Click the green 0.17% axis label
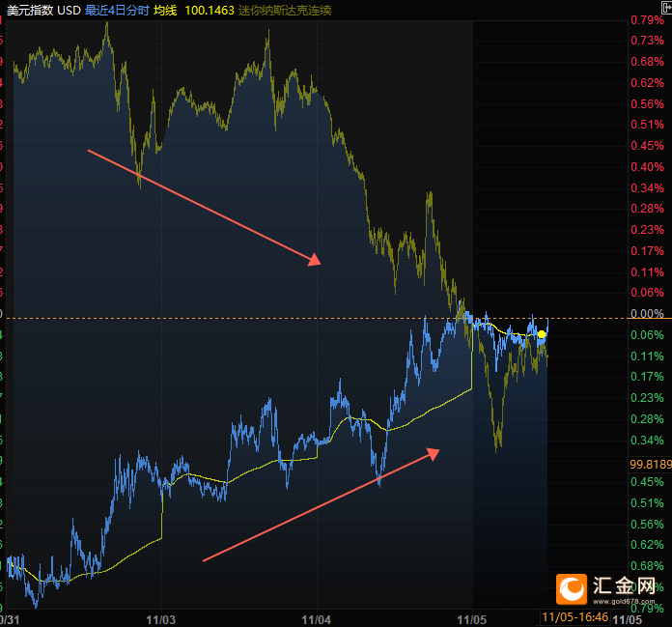The width and height of the screenshot is (672, 627). tap(647, 377)
